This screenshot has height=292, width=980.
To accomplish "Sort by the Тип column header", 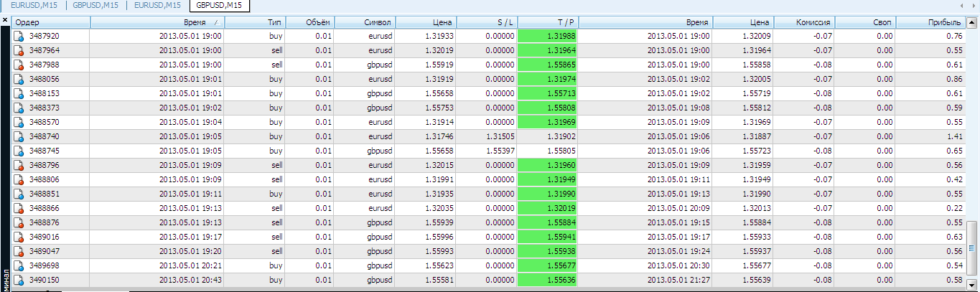I will point(254,23).
